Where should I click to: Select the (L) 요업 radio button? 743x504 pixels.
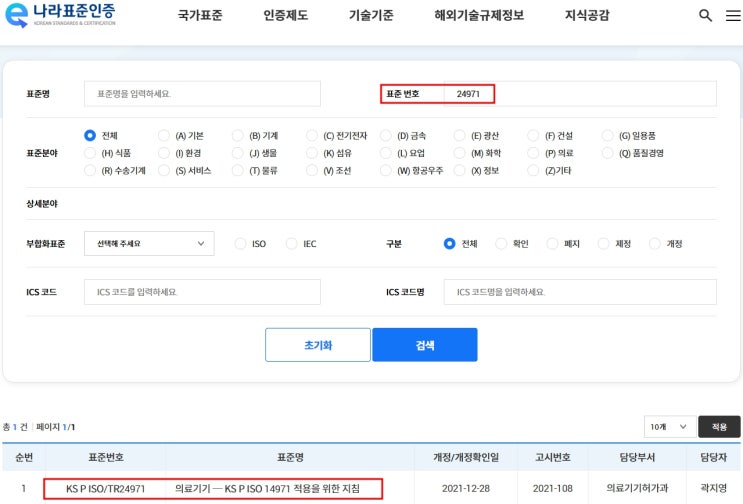tap(386, 153)
